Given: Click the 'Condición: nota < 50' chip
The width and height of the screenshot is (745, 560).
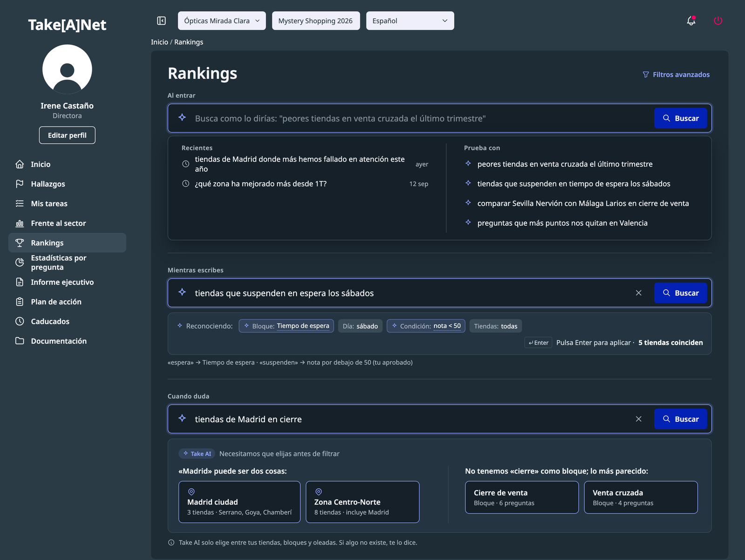Looking at the screenshot, I should point(426,326).
